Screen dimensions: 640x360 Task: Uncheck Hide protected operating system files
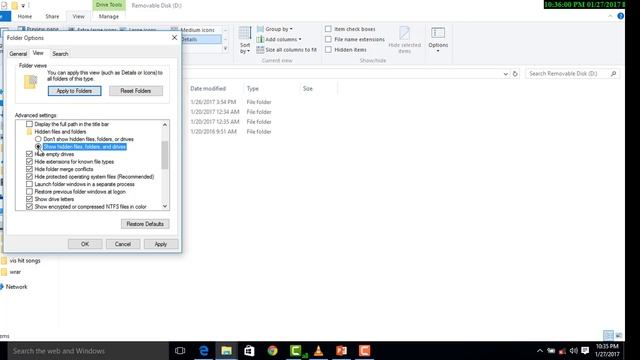tap(29, 176)
